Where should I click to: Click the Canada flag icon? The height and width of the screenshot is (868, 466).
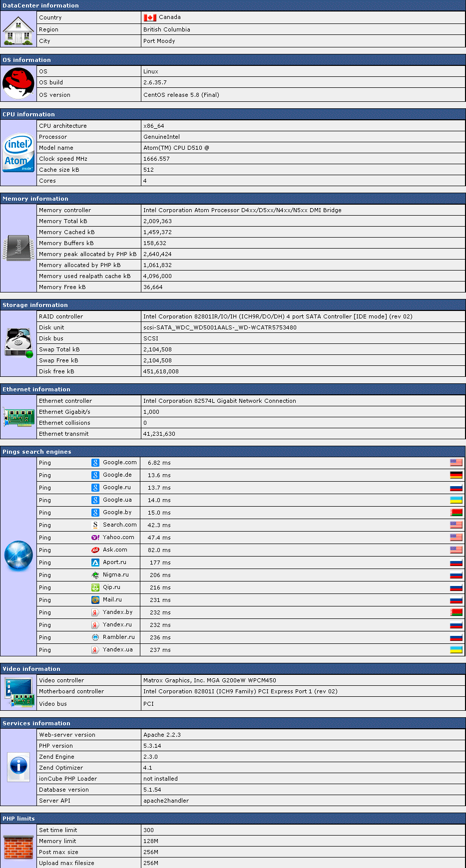coord(150,17)
